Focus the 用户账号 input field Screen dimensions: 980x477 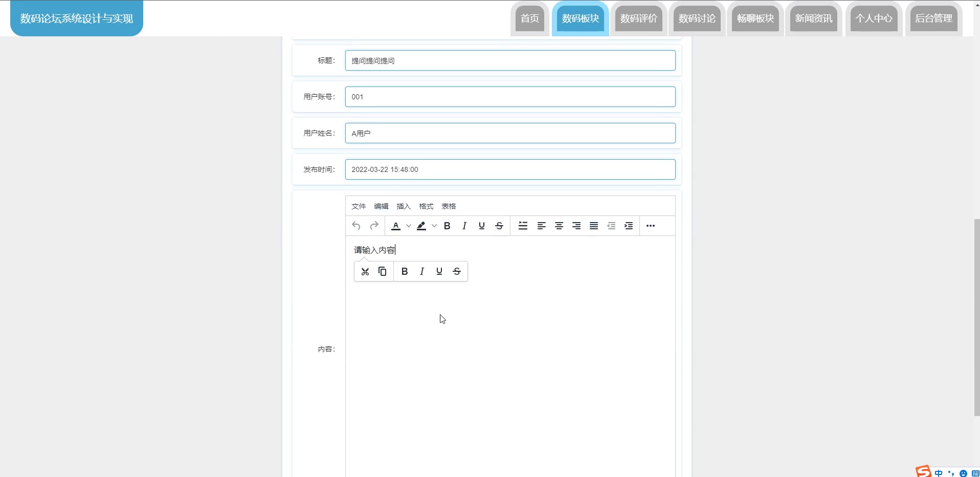click(510, 97)
